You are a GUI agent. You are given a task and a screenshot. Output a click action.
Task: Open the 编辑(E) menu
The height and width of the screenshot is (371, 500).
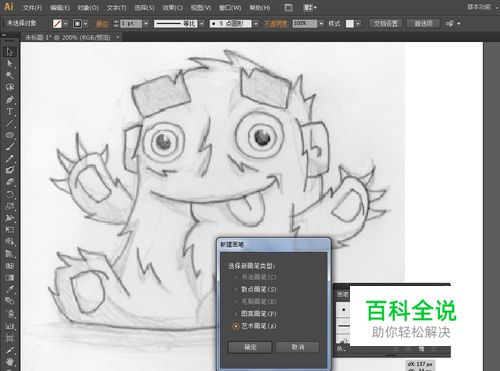(x=60, y=7)
